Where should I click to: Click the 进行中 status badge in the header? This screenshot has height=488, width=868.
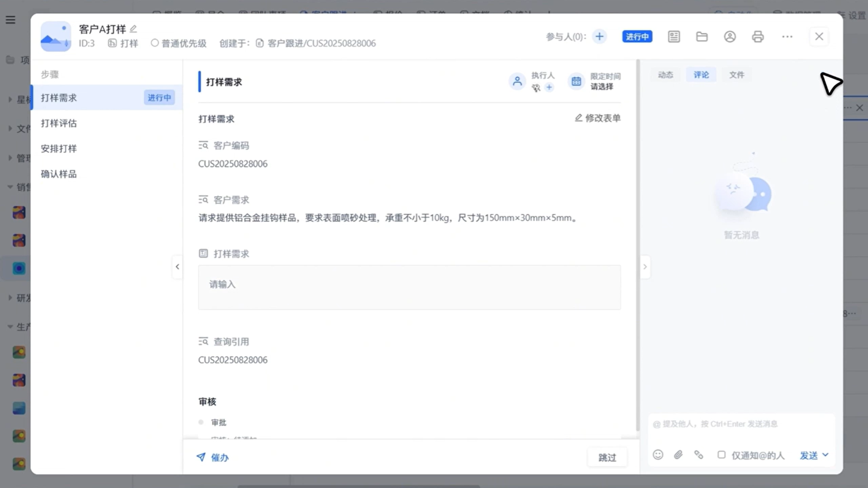click(x=637, y=37)
